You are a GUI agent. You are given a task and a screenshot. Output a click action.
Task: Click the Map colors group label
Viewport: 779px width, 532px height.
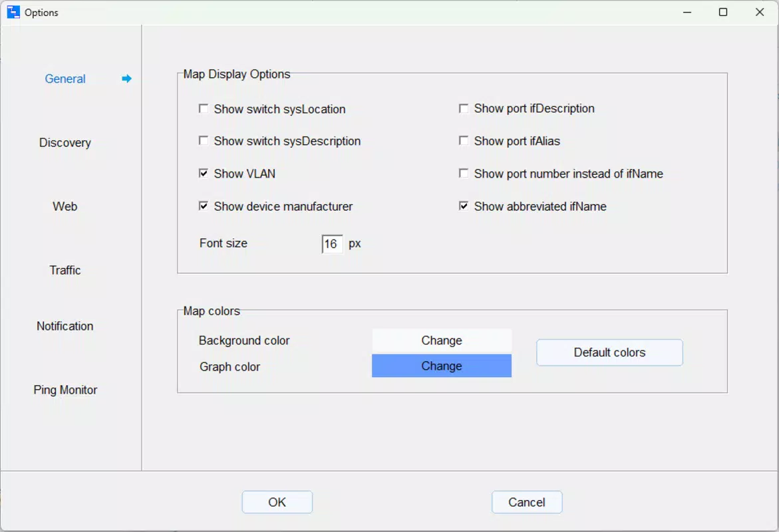click(212, 311)
